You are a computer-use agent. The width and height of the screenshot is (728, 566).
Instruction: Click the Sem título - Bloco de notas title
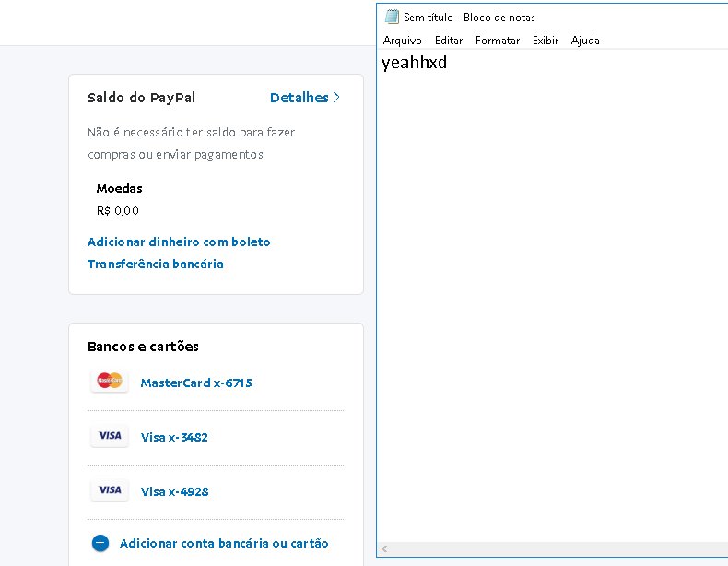(469, 18)
